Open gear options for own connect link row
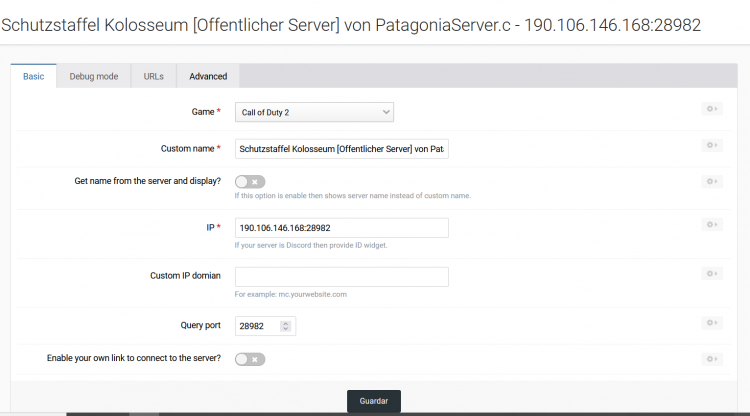This screenshot has width=750, height=416. [x=711, y=358]
